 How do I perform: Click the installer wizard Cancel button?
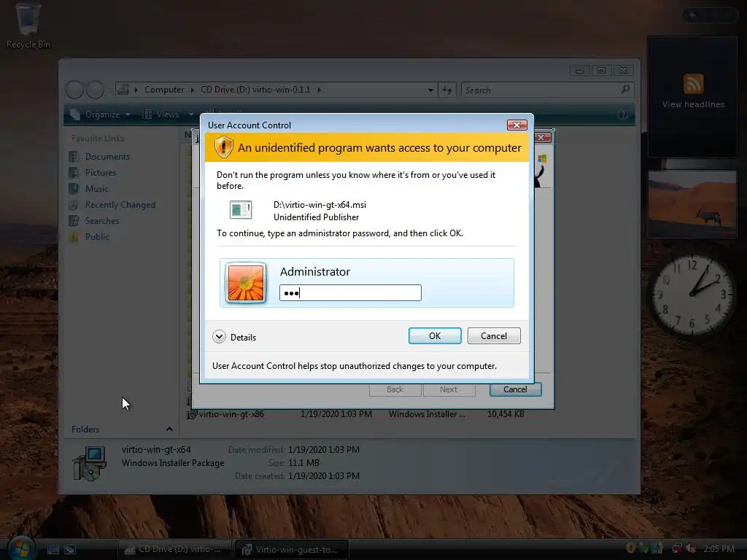[515, 389]
